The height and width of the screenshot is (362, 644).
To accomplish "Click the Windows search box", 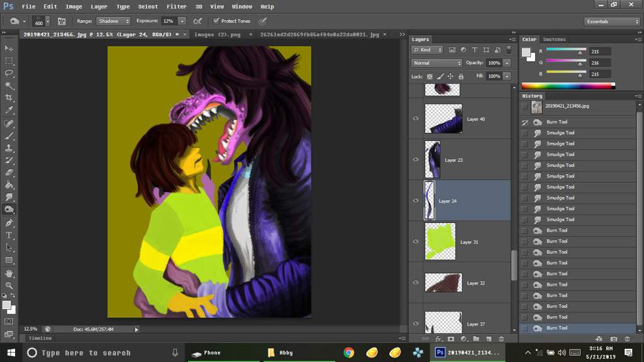I will (103, 353).
